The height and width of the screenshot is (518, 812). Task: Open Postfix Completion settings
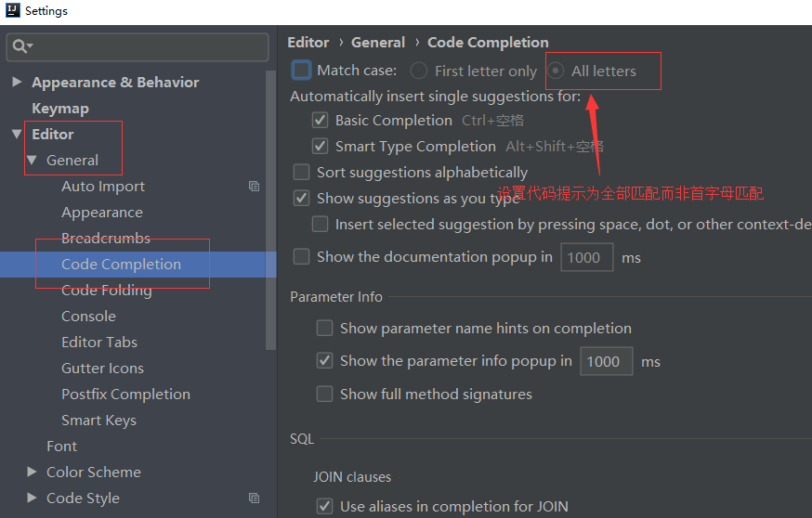125,394
